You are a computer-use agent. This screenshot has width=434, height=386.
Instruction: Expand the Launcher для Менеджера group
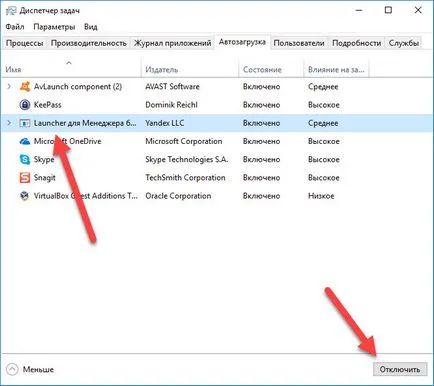pyautogui.click(x=9, y=123)
